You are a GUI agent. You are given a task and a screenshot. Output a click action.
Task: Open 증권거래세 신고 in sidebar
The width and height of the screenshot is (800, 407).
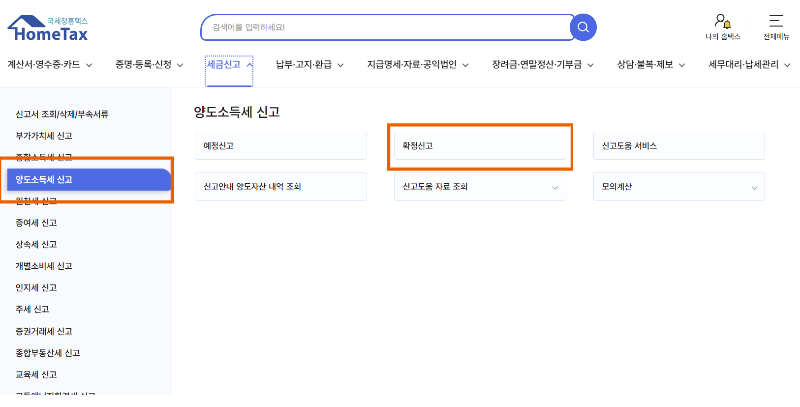pos(44,332)
